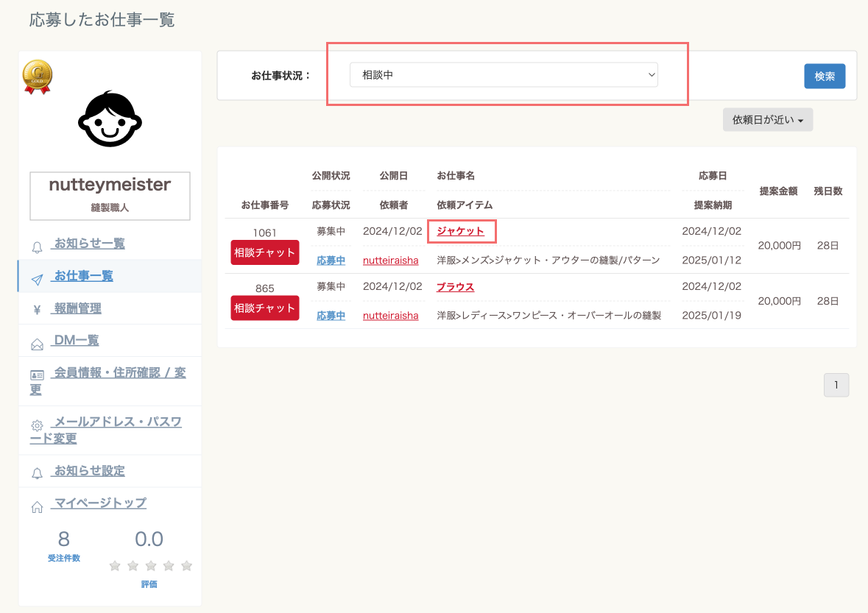The image size is (868, 613).
Task: Open nutteiraisha client link in ジャケット row
Action: point(391,260)
